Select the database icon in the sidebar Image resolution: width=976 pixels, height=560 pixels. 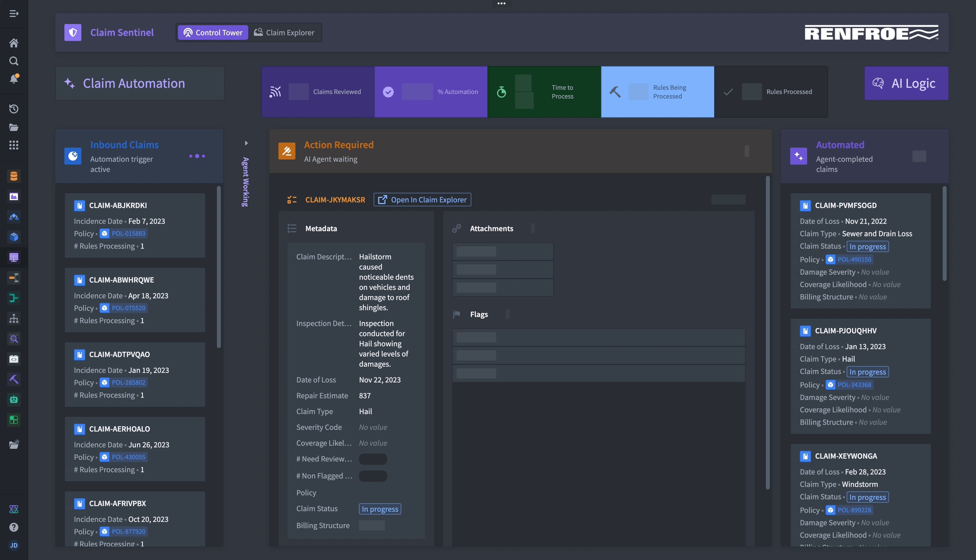point(14,176)
